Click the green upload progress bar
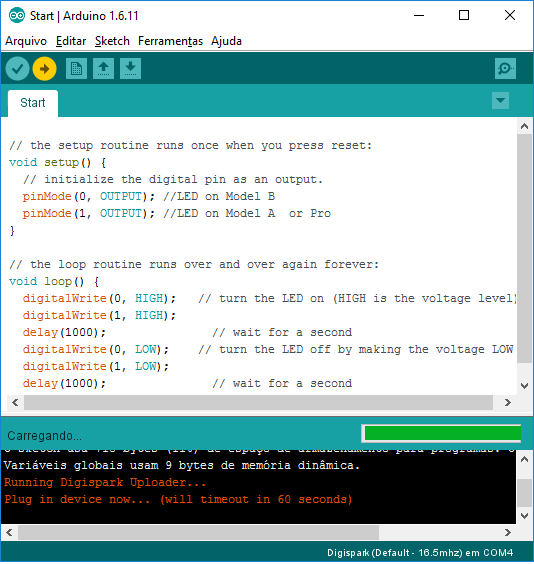 coord(443,433)
